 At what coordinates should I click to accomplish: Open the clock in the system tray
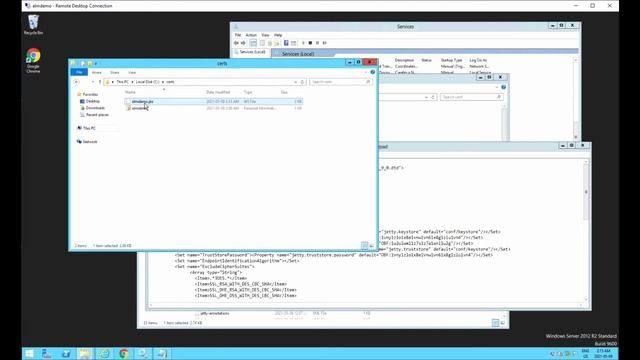604,353
